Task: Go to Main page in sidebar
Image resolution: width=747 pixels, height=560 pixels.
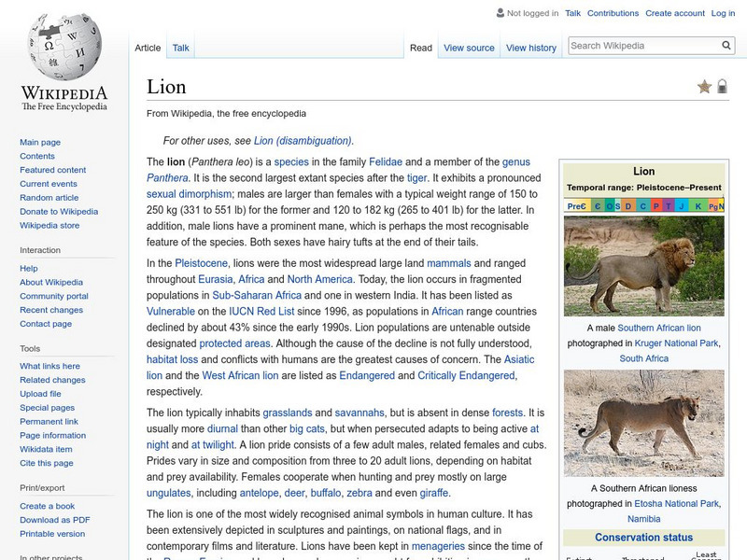Action: click(40, 142)
